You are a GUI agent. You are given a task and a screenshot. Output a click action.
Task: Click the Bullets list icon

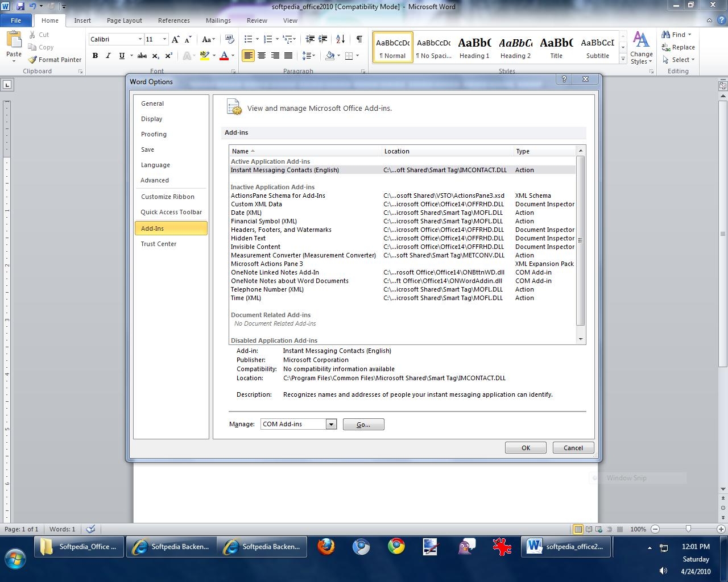tap(248, 39)
